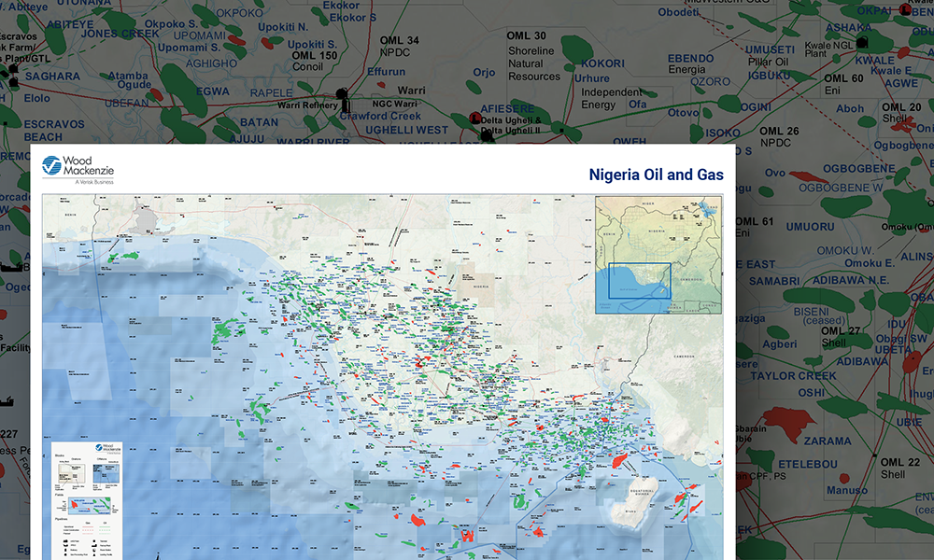Click the Warri Refinery facility marker
934x560 pixels.
342,94
